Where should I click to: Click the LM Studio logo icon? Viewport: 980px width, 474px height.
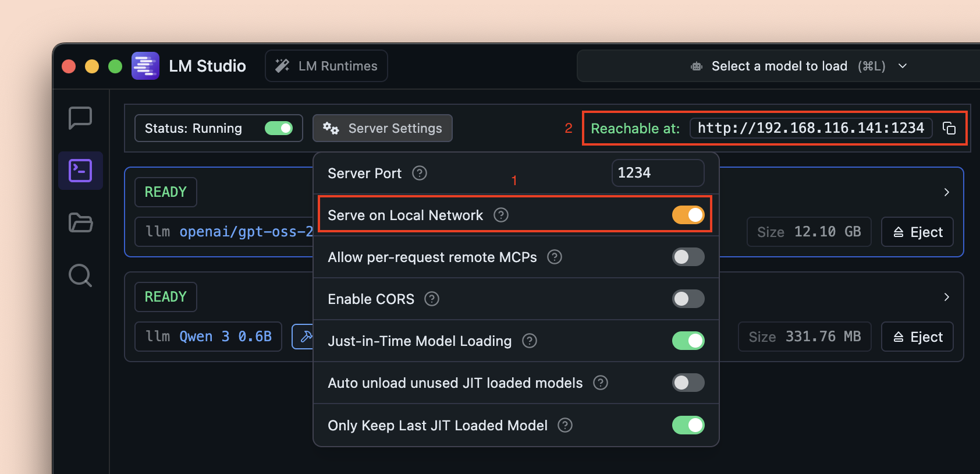(145, 66)
